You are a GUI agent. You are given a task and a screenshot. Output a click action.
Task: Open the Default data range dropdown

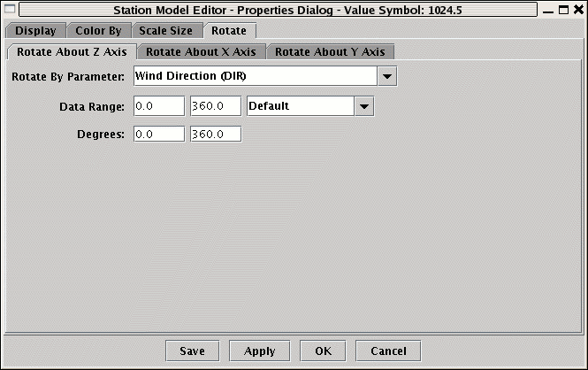click(363, 107)
